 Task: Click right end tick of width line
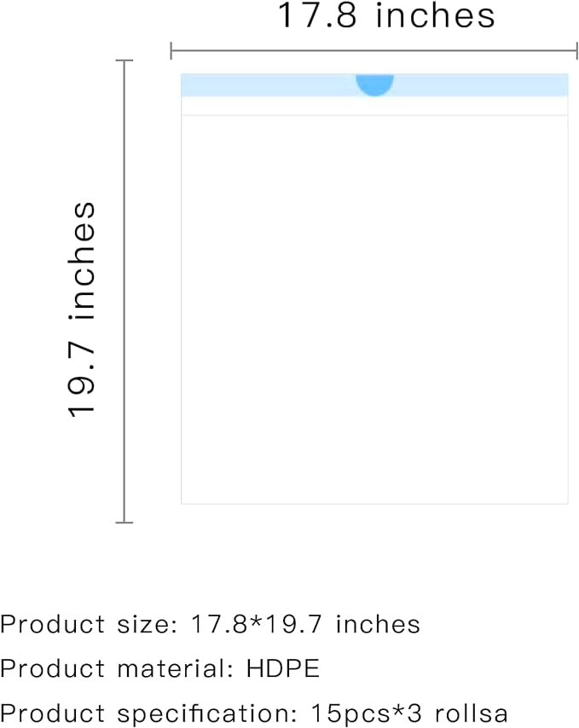pos(577,50)
